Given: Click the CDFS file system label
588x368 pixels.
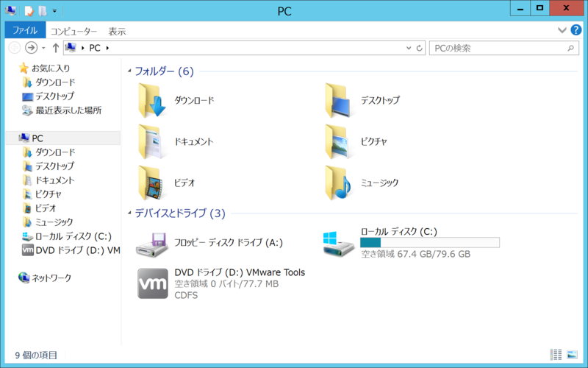Looking at the screenshot, I should tap(186, 295).
